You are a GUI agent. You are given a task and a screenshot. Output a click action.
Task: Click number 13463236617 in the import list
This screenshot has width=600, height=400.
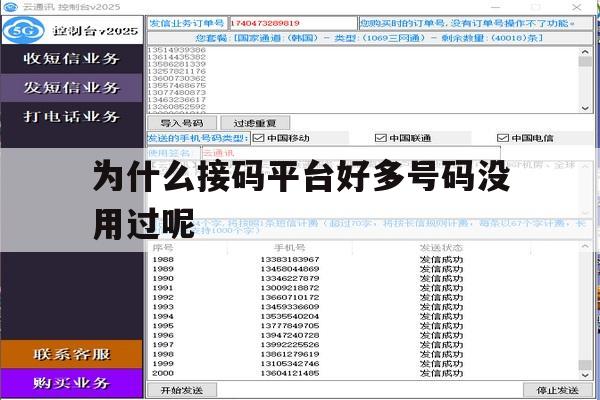pyautogui.click(x=176, y=100)
